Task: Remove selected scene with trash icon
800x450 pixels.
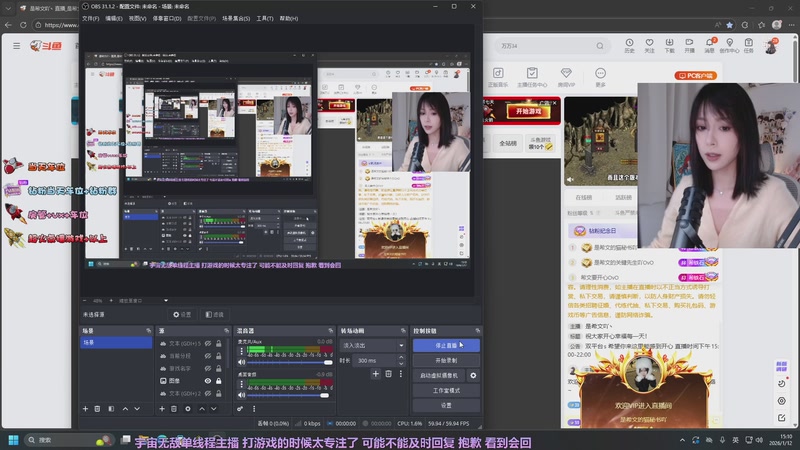Action: click(97, 409)
